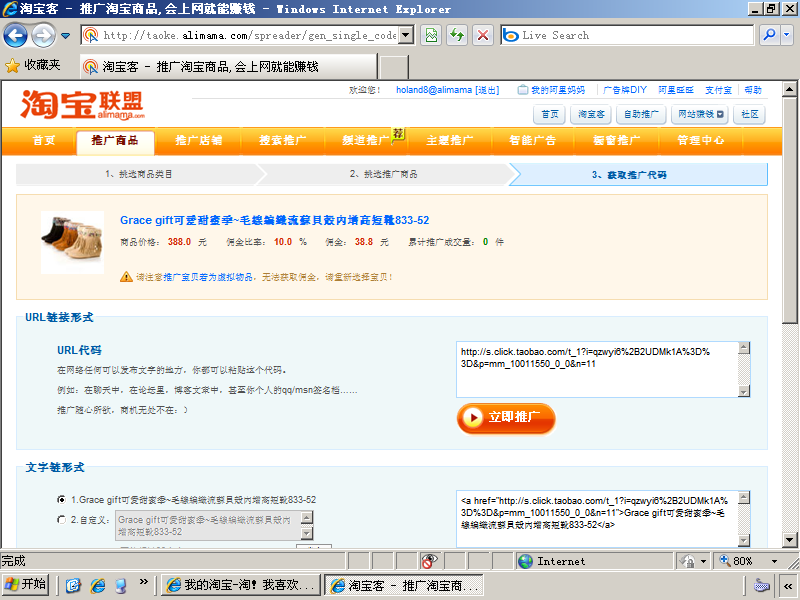This screenshot has height=600, width=800.
Task: Launch Internet Explorer from quick launch
Action: click(x=97, y=585)
